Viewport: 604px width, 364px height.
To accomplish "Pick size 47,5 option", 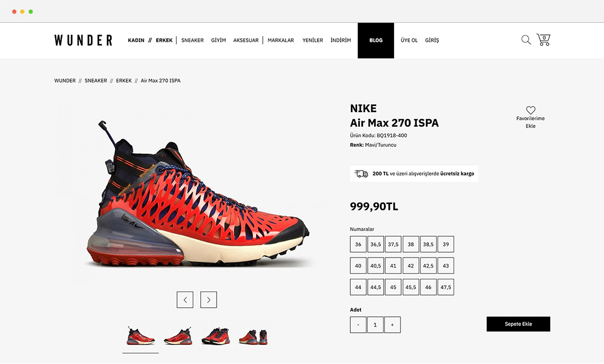I will point(446,287).
